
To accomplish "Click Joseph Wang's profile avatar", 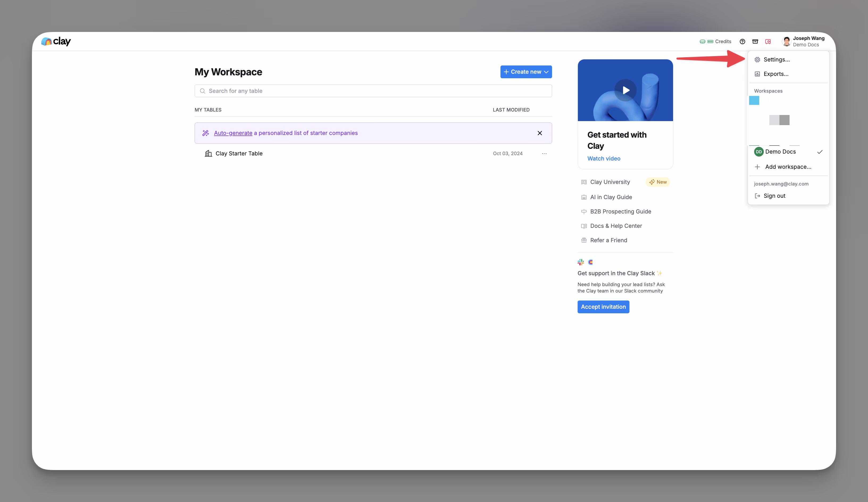I will pos(786,41).
